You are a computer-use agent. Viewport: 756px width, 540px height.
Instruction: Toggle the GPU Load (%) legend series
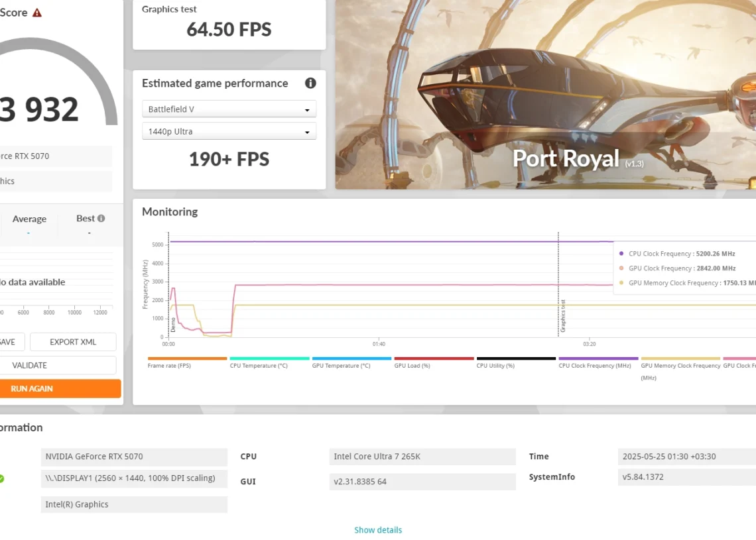[434, 362]
